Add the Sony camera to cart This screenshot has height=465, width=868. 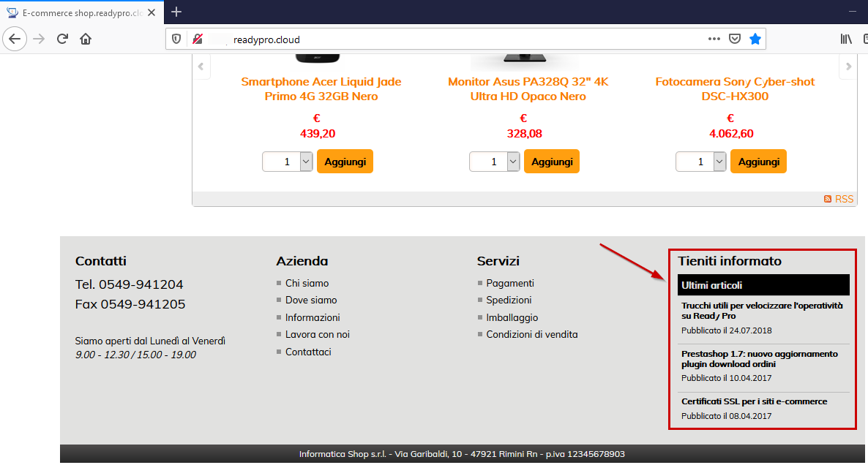tap(758, 162)
